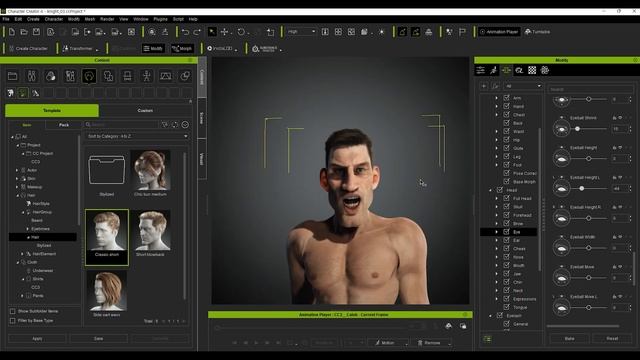Screen dimensions: 640x360
Task: Click the Bake button in Modify panel
Action: click(x=569, y=338)
